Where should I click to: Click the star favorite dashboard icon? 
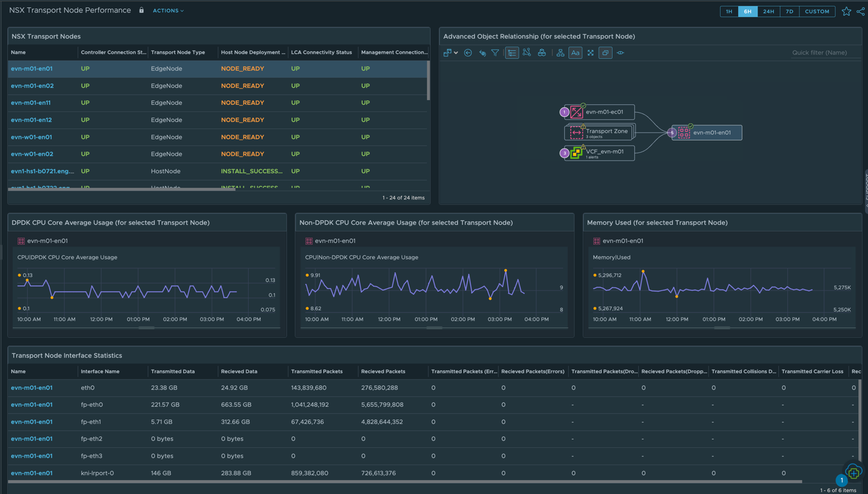(x=846, y=12)
